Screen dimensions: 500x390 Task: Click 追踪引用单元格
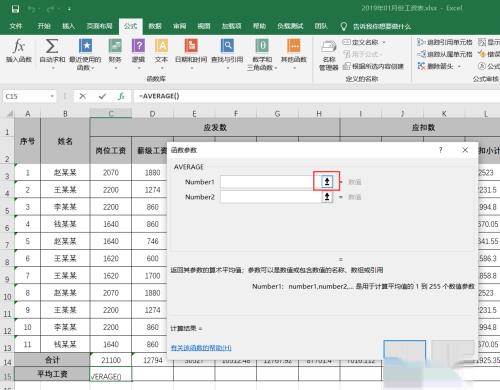pos(445,42)
